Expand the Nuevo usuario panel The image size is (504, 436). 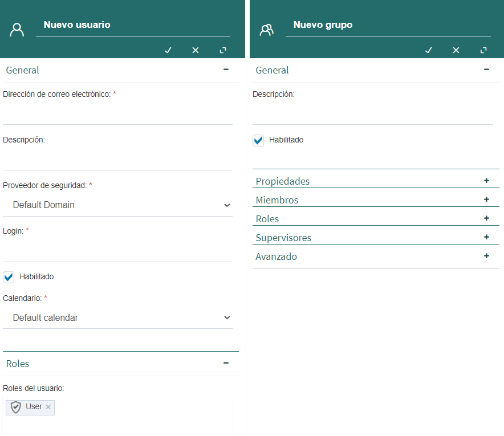coord(223,50)
